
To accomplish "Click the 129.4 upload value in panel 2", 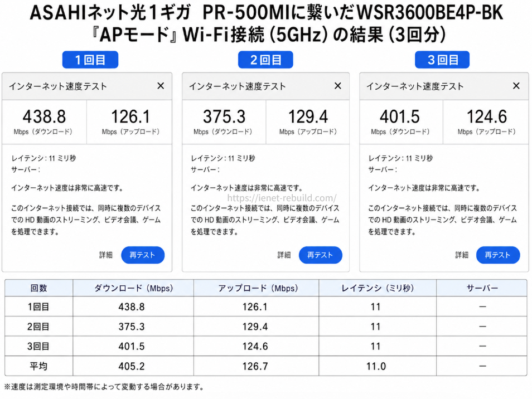I will tap(308, 116).
